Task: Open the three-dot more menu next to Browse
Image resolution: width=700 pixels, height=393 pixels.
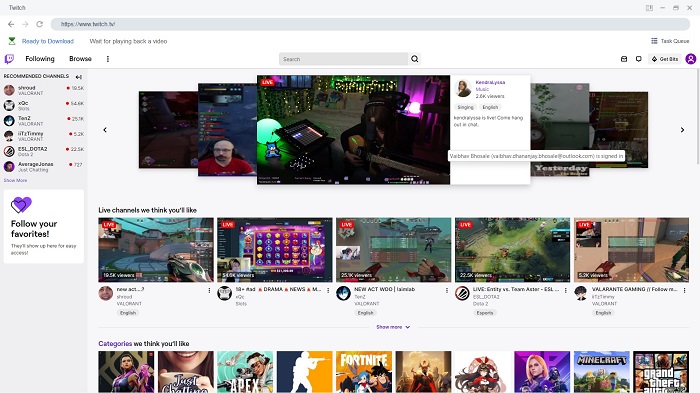Action: [108, 59]
